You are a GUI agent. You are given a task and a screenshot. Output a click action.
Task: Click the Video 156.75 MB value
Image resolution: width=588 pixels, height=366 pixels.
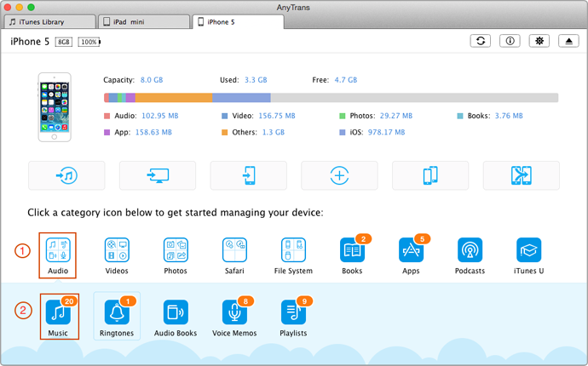(277, 116)
